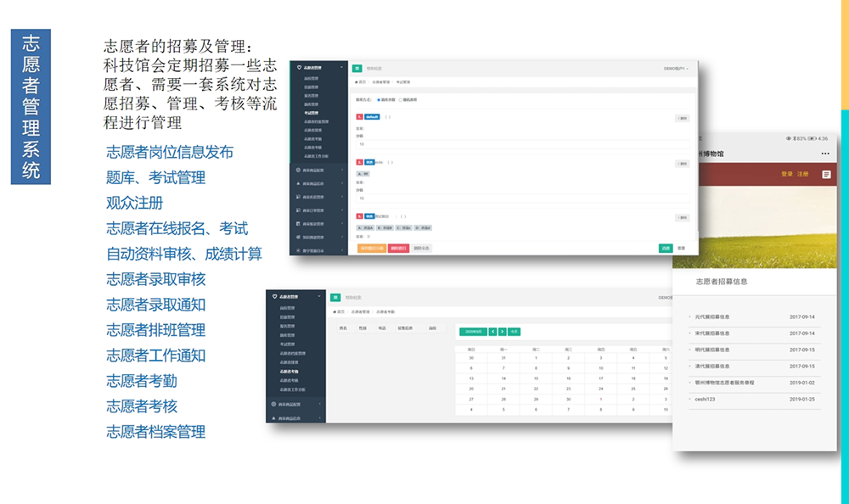Tap the 注册 register link on mobile page
Viewport: 849px width, 504px height.
[x=803, y=174]
